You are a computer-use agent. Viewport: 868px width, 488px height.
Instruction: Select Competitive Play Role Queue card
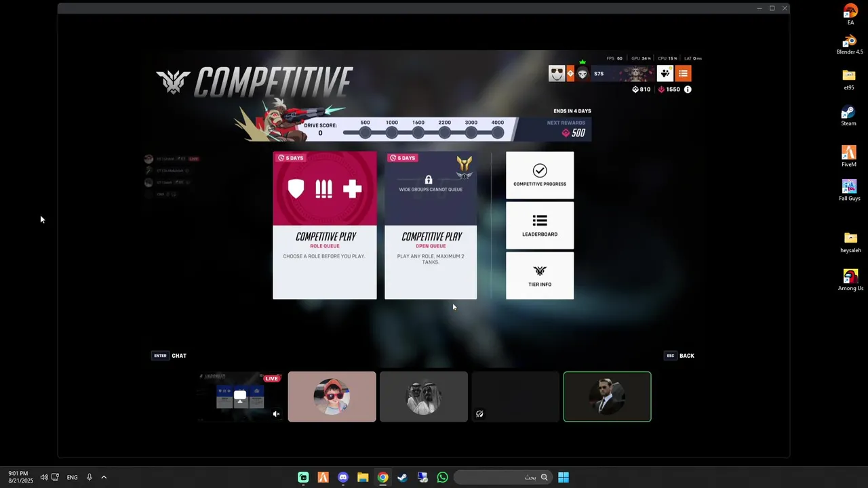325,225
